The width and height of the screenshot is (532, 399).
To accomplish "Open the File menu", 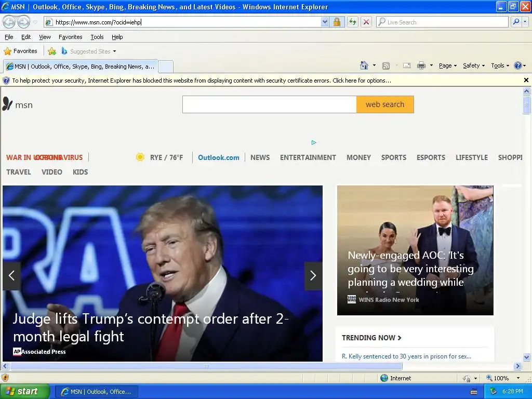I will [9, 37].
